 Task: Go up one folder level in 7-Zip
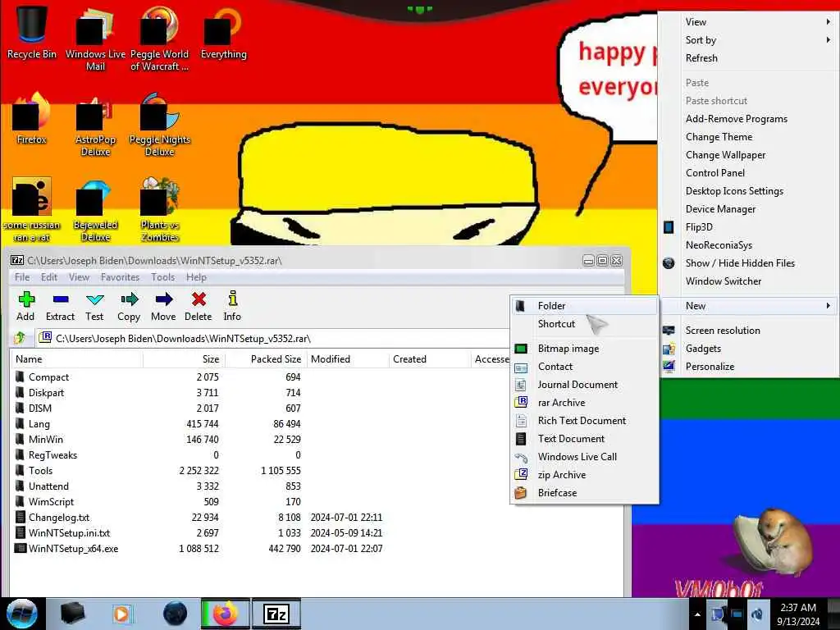(x=20, y=337)
